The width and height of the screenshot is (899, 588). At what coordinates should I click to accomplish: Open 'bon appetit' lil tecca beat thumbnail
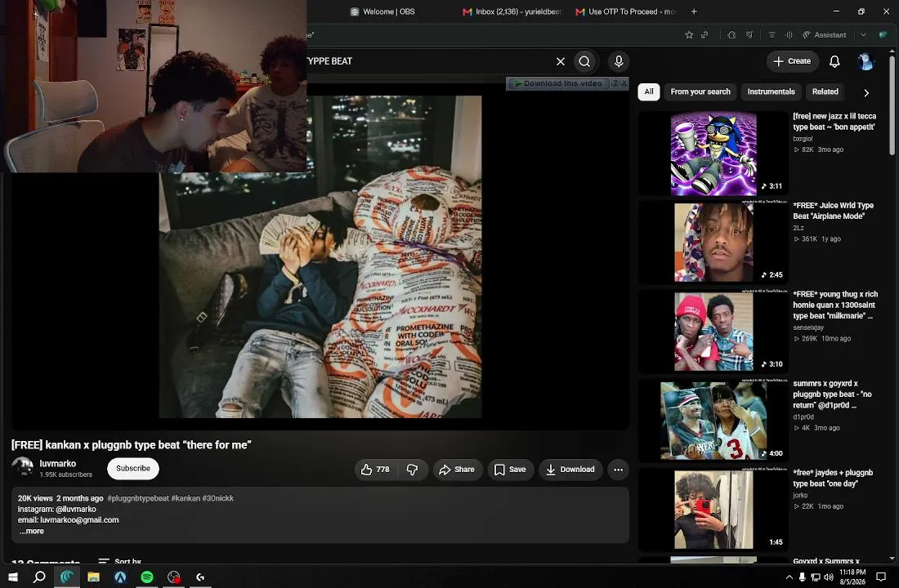point(713,154)
